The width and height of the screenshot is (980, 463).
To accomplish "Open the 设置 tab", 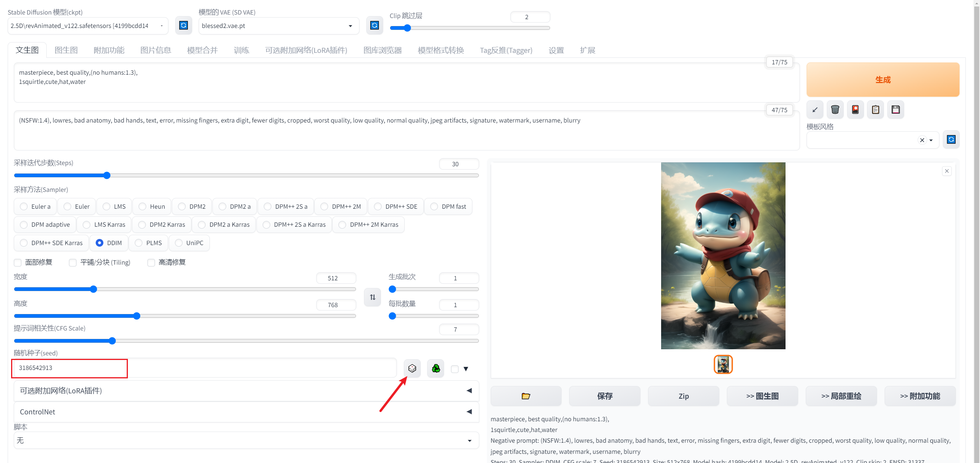I will [556, 50].
